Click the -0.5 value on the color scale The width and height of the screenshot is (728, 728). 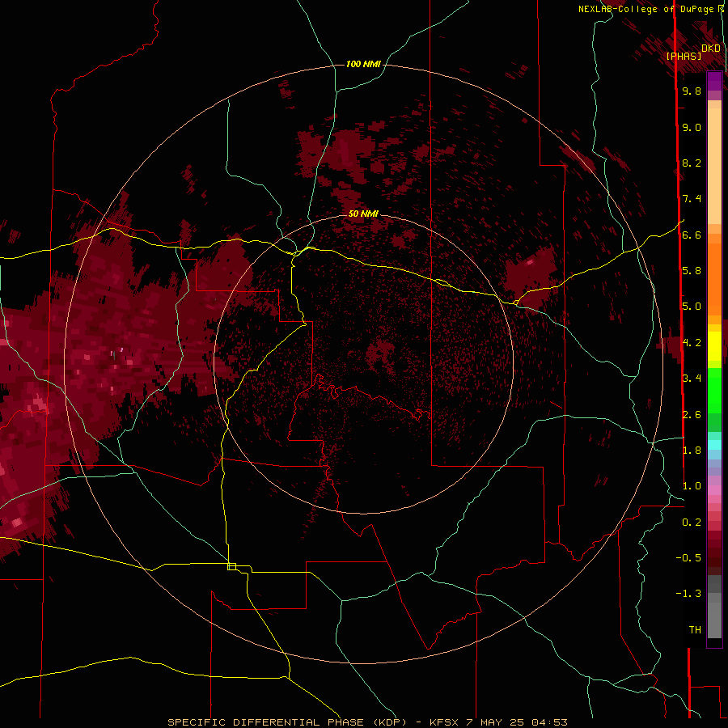pos(688,558)
